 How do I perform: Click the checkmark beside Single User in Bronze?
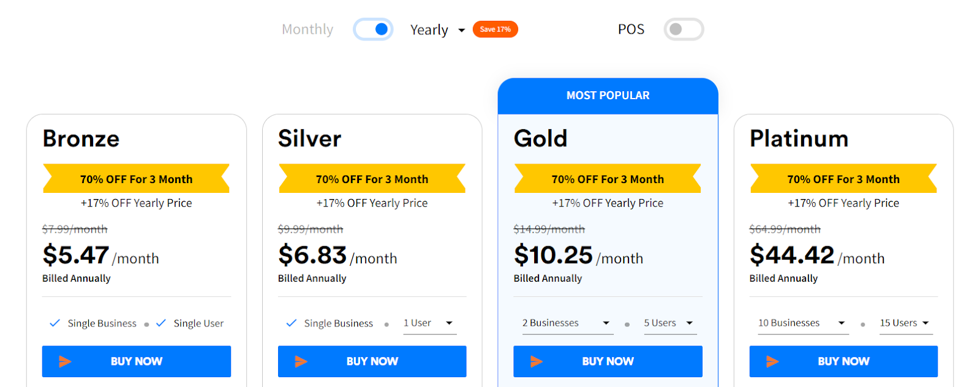pos(161,323)
